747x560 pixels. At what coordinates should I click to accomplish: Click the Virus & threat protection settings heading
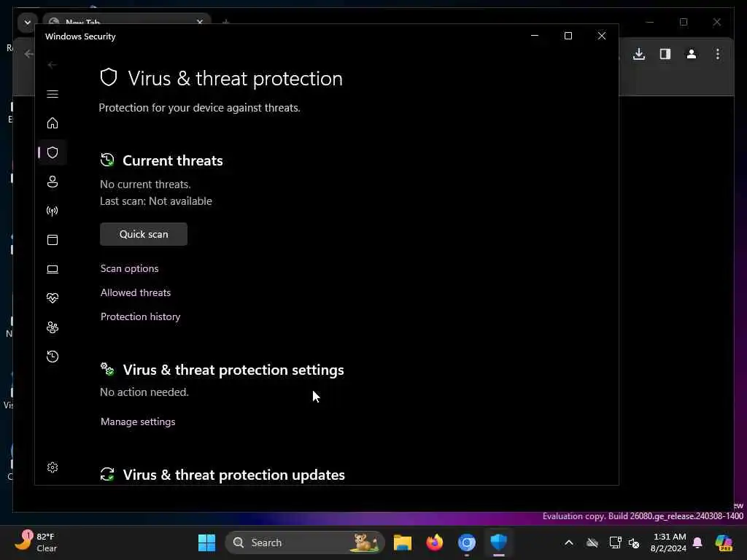pyautogui.click(x=233, y=370)
